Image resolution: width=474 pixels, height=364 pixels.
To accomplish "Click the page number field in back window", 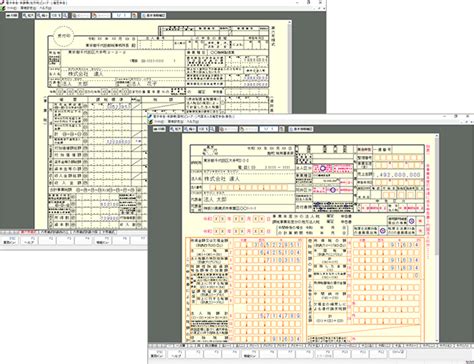I will pyautogui.click(x=121, y=15).
